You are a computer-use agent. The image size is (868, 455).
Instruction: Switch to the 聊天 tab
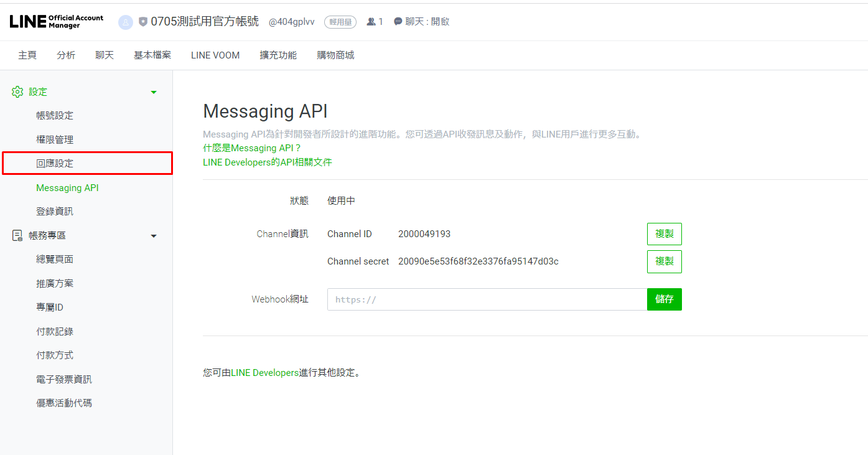[105, 55]
